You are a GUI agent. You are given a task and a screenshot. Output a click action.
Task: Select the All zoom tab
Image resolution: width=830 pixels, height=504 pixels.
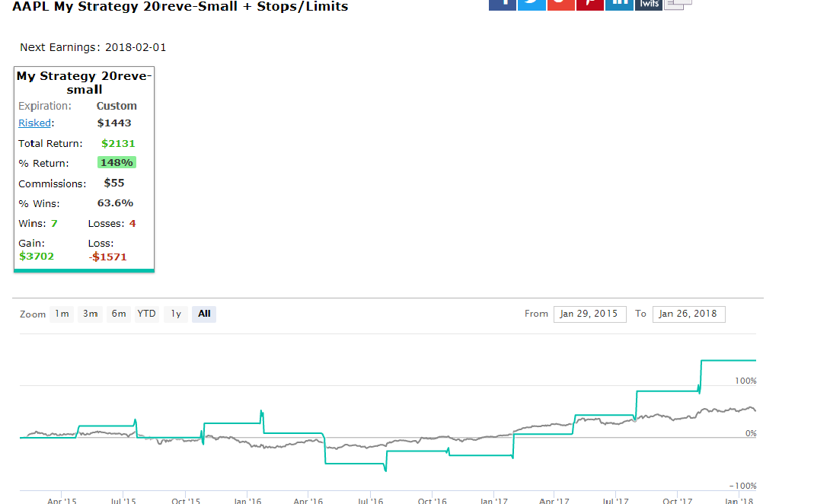[x=203, y=314]
